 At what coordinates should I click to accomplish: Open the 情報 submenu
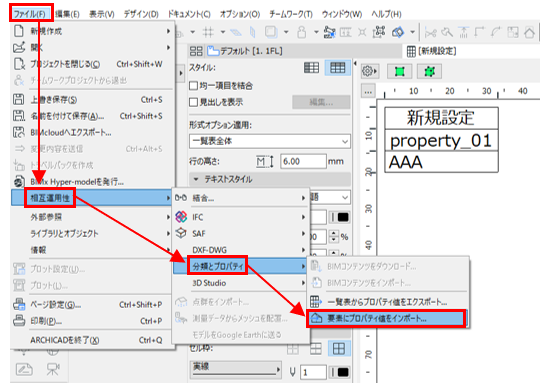coord(93,250)
